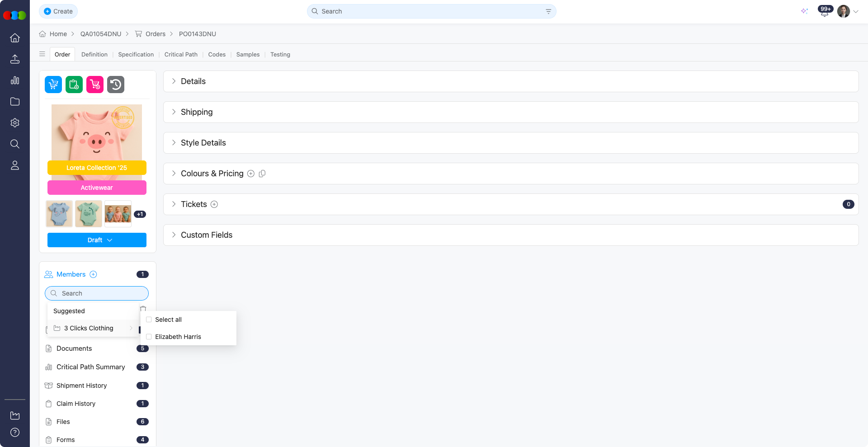Open the Draft status dropdown

97,240
